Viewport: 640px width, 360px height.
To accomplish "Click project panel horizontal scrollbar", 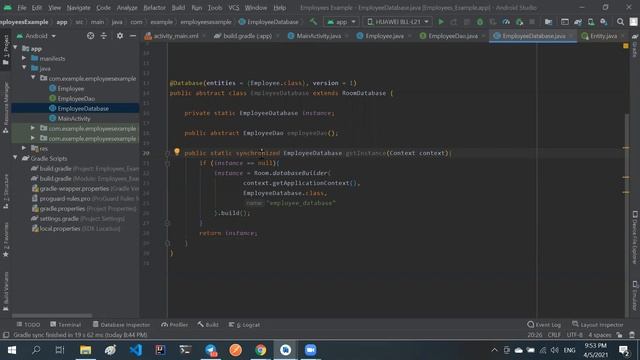I will tap(52, 316).
